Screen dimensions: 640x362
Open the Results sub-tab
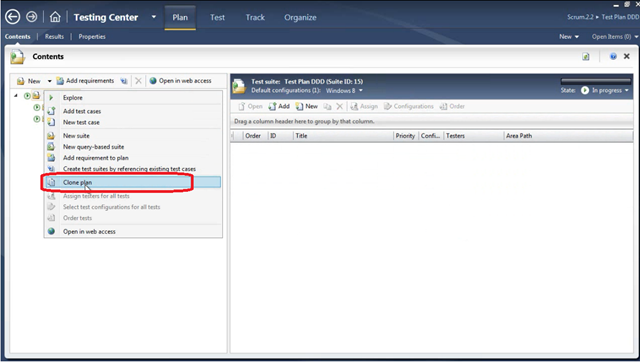tap(54, 36)
